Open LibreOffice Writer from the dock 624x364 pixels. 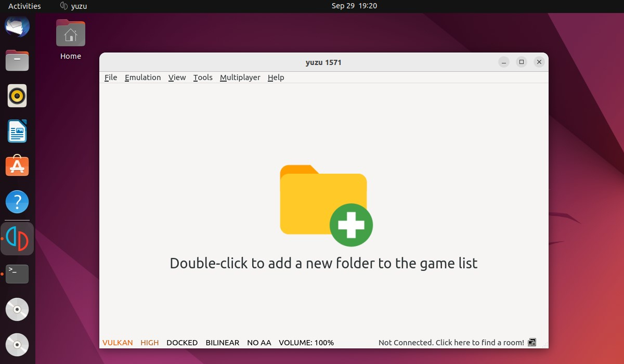pyautogui.click(x=17, y=131)
